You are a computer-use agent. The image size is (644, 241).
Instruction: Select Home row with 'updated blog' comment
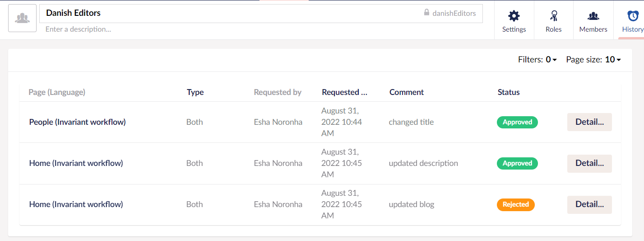click(76, 204)
